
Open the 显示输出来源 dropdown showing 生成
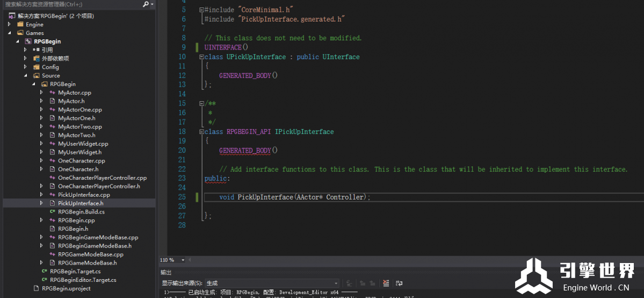pos(273,283)
